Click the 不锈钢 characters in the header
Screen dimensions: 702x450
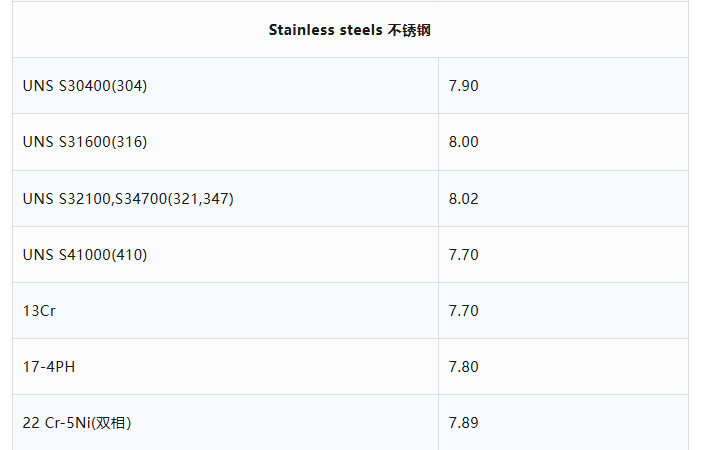tap(409, 30)
